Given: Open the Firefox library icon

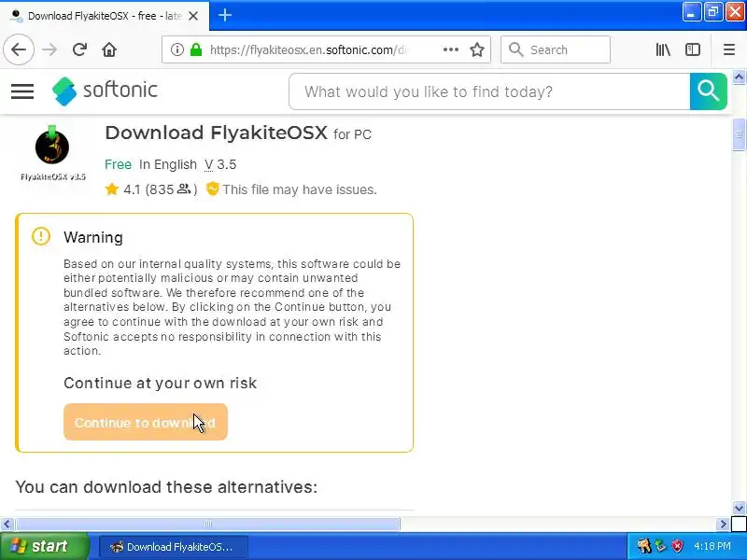Looking at the screenshot, I should (x=663, y=49).
